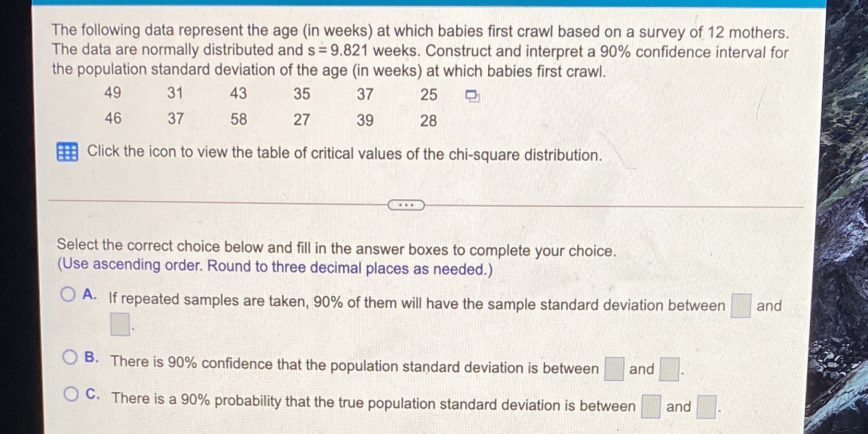
Task: Select choice B radio button
Action: [70, 357]
